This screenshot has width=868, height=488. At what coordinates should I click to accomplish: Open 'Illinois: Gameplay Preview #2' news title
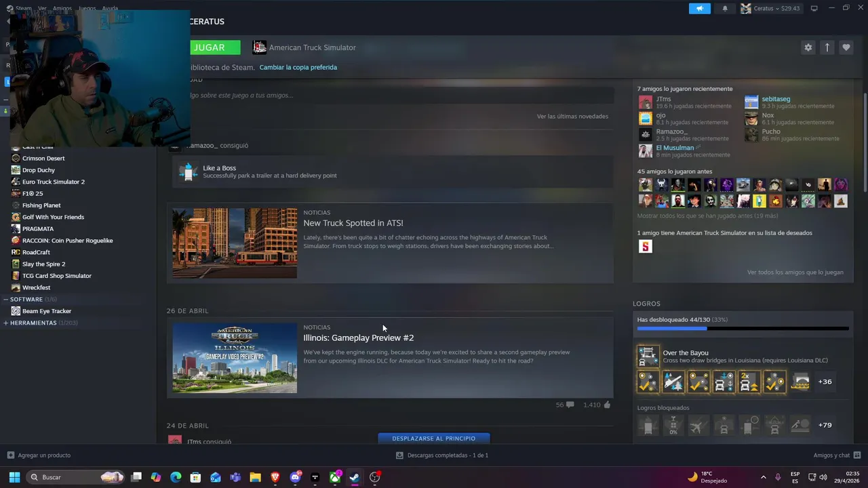point(358,338)
